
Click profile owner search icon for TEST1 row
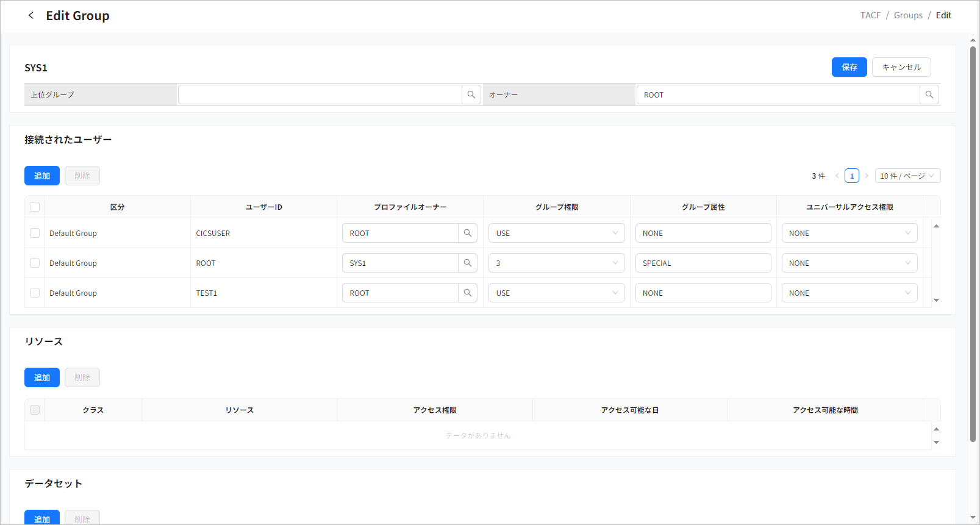tap(467, 293)
